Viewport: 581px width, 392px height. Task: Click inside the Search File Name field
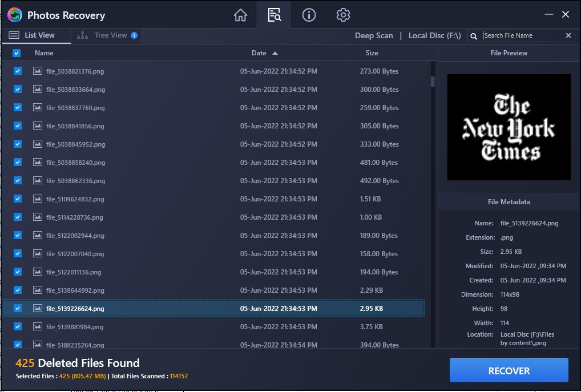(519, 35)
